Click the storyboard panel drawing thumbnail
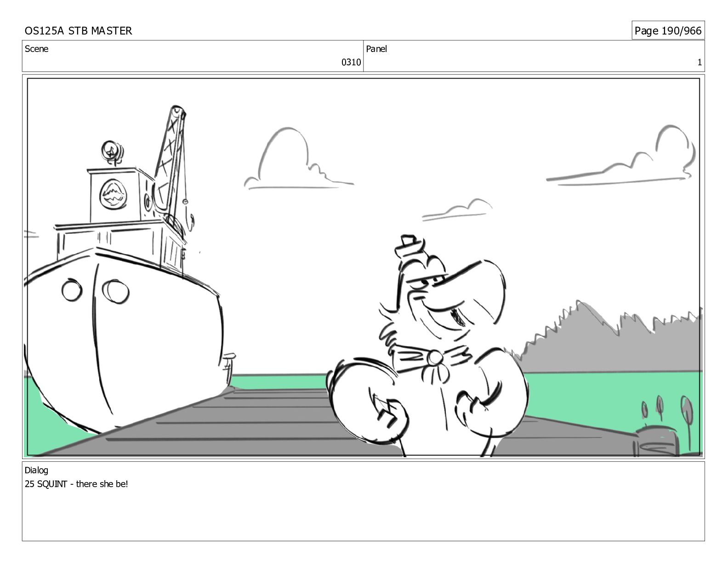This screenshot has height=563, width=728. pos(364,267)
